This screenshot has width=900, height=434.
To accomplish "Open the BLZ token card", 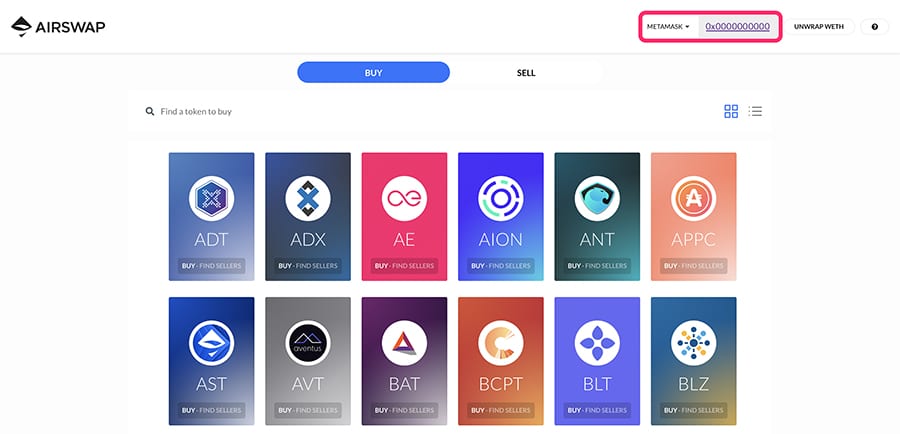I will (x=693, y=360).
